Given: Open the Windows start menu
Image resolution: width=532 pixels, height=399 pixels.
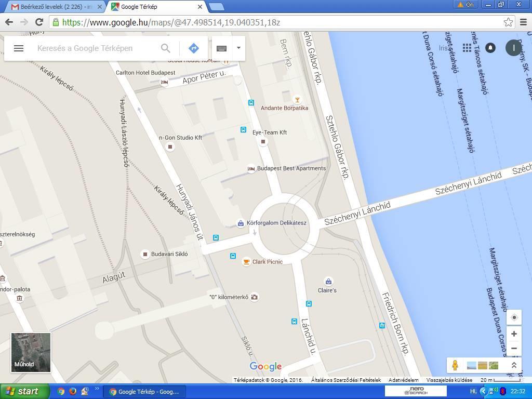Looking at the screenshot, I should tap(25, 392).
